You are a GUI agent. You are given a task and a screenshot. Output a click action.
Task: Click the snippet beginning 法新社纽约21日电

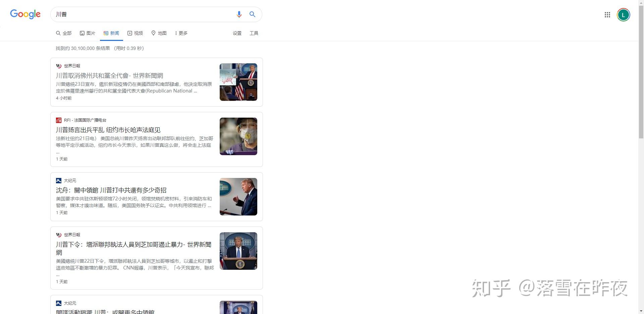135,145
